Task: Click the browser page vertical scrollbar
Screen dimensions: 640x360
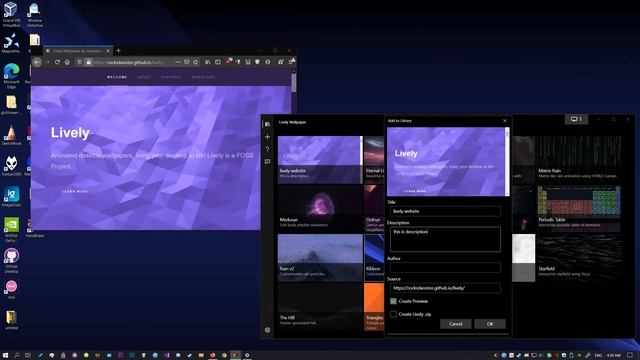Action: pos(293,83)
